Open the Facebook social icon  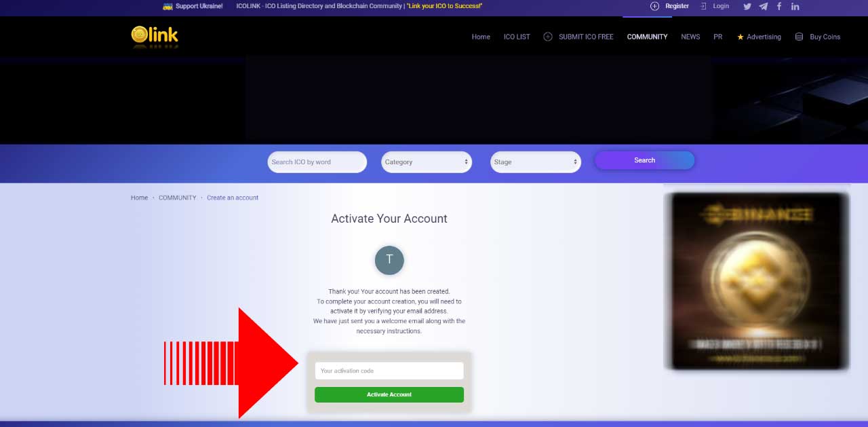[779, 6]
